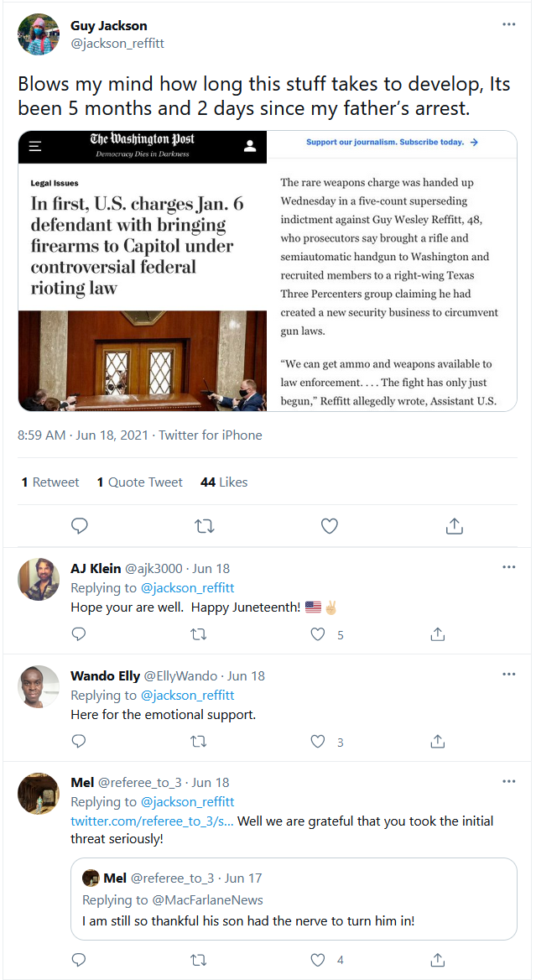Viewport: 536px width, 980px height.
Task: Open the Capitol doors article photo
Action: (x=143, y=361)
